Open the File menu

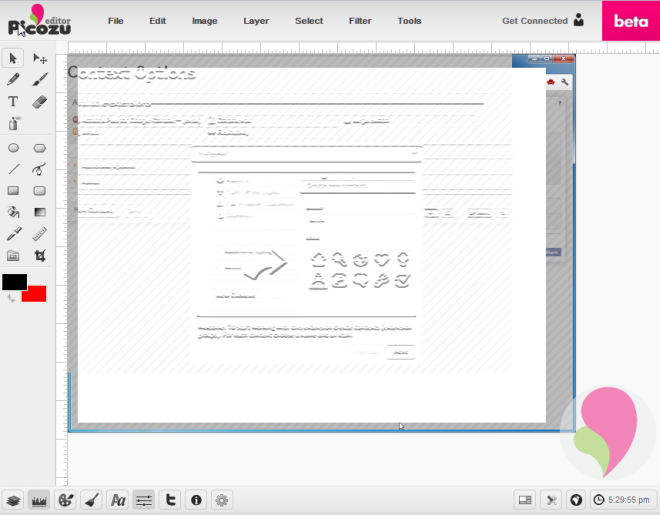[x=116, y=21]
